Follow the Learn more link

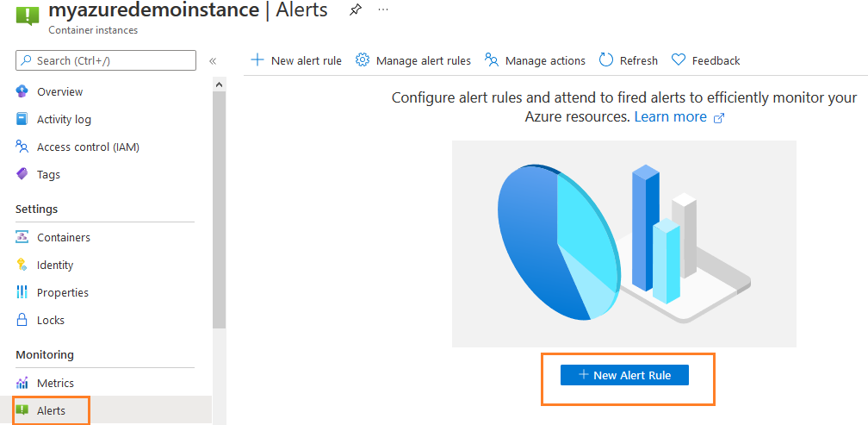click(670, 117)
